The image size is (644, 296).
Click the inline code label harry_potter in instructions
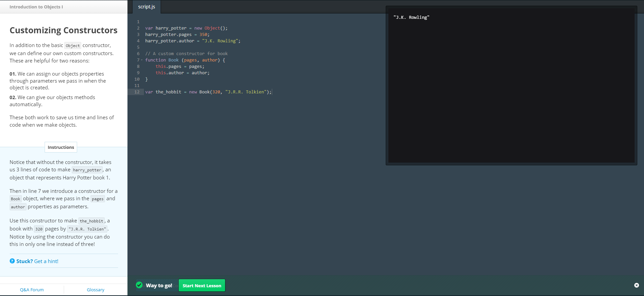pos(87,170)
